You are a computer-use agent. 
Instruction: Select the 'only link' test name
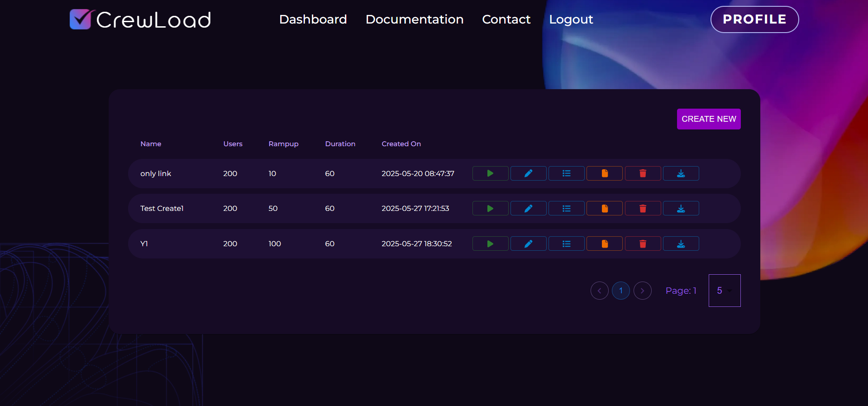(156, 173)
